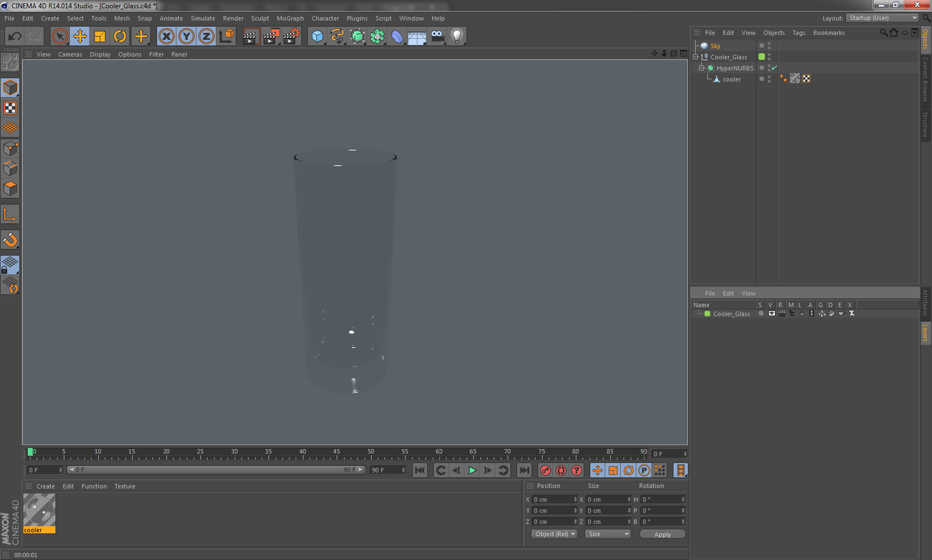Toggle Cooler_Glass layer view visibility
The height and width of the screenshot is (560, 932).
(772, 314)
